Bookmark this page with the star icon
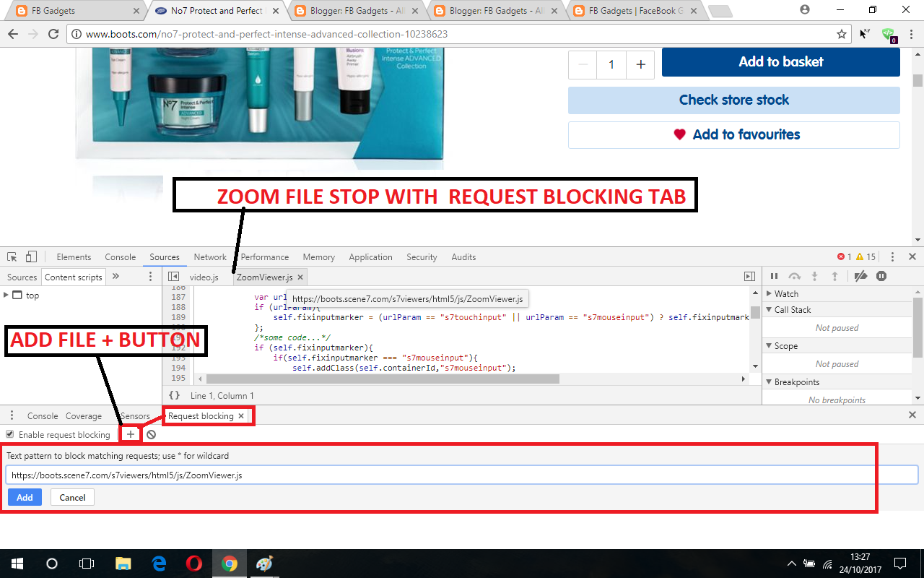924x578 pixels. click(x=842, y=34)
